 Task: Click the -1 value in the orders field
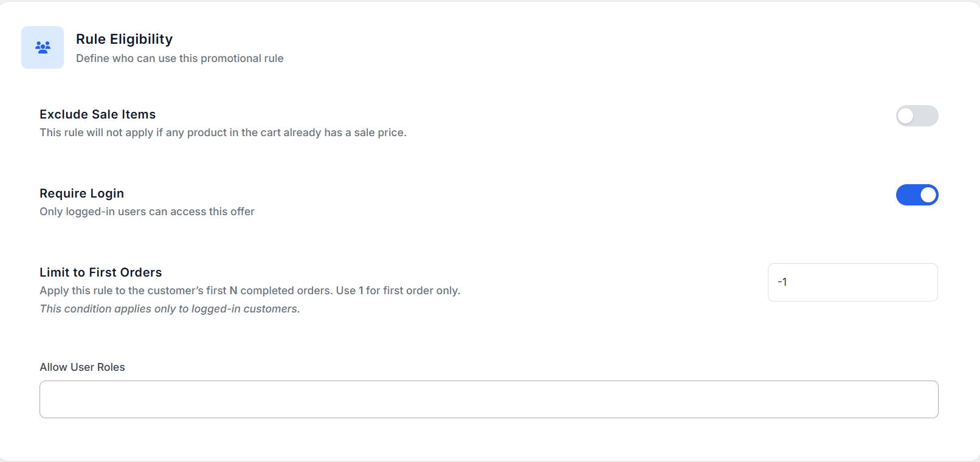point(782,282)
